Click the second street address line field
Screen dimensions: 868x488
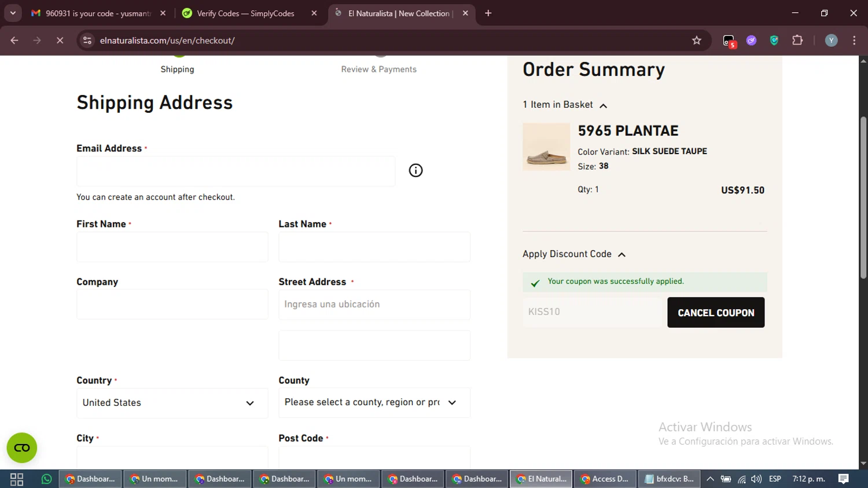(374, 346)
